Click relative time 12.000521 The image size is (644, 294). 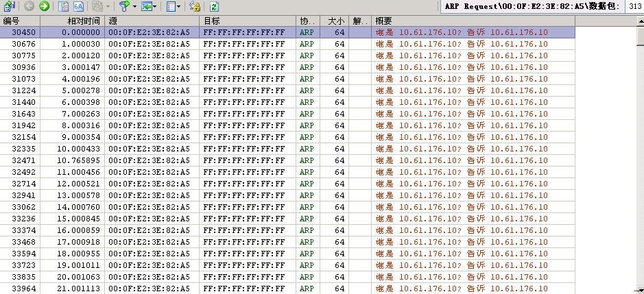pyautogui.click(x=78, y=184)
